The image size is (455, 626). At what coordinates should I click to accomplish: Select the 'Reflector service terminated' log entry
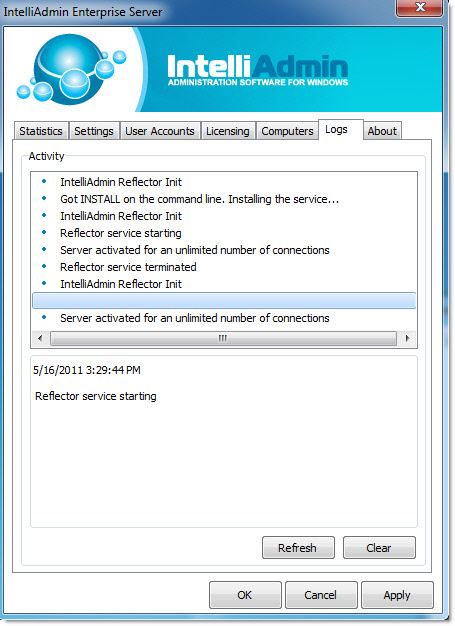224,267
